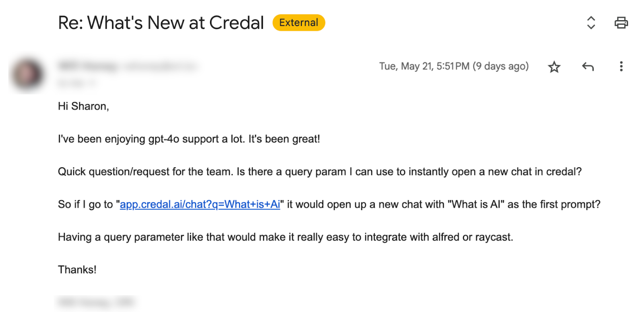Click the quoted "What is AI" text
Screen dimensions: 644x317
[x=476, y=204]
